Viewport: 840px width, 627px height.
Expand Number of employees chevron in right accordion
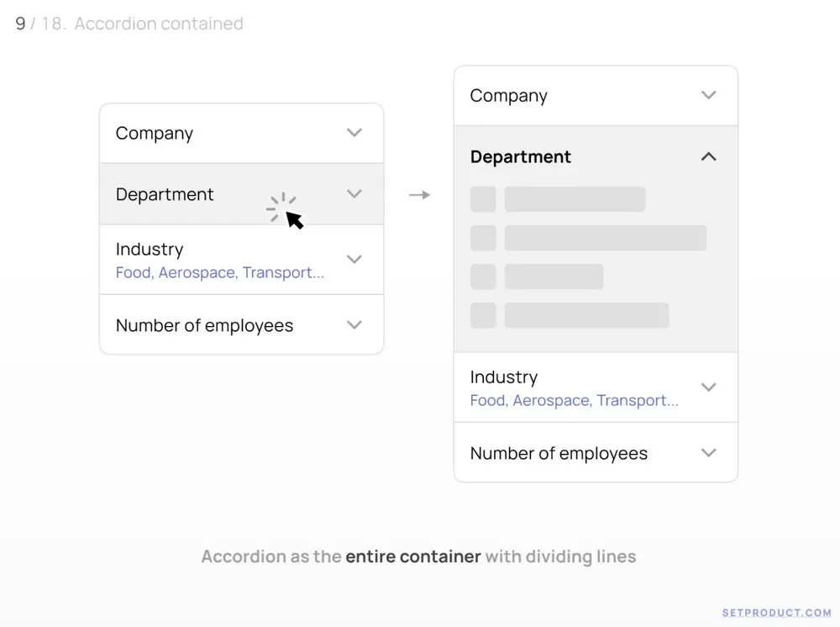709,453
